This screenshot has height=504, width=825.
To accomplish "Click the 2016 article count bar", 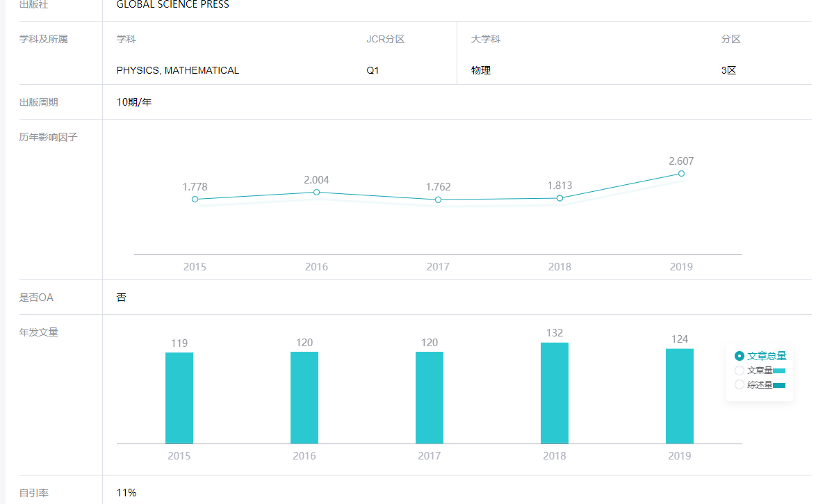I will point(304,398).
